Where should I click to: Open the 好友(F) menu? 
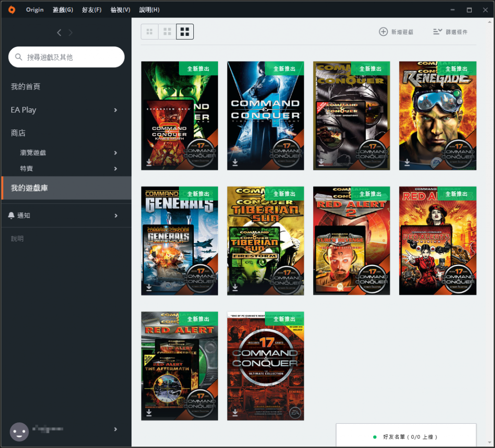(92, 10)
